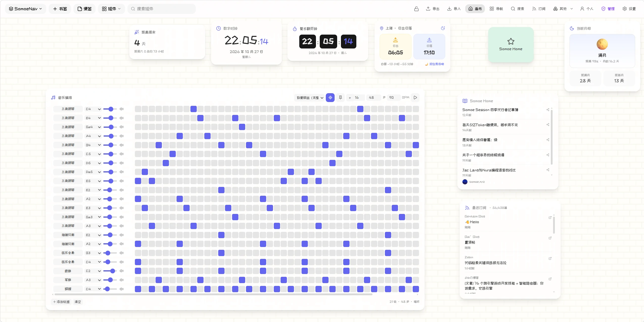Adjust volume slider of 弦乐合奏 B3 track
This screenshot has height=322, width=644.
(110, 253)
